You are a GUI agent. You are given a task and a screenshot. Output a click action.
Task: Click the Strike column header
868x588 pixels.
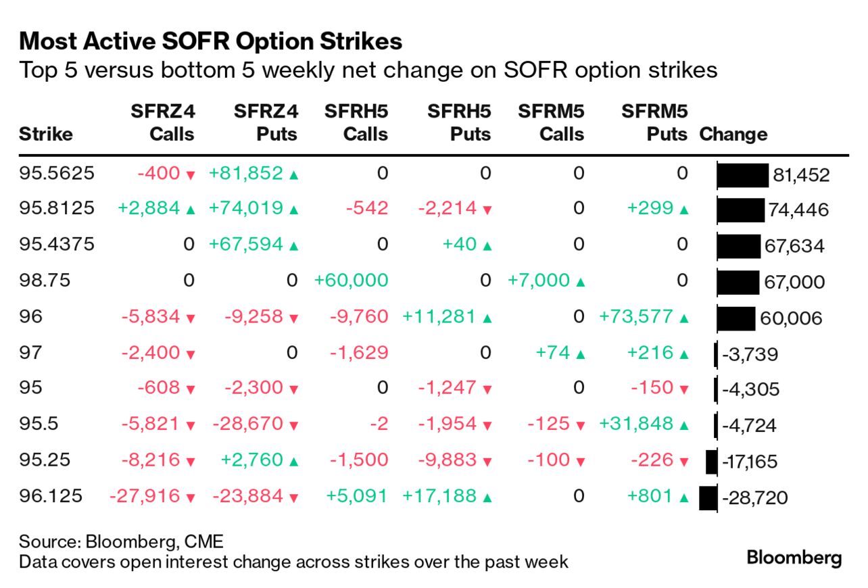[x=45, y=134]
